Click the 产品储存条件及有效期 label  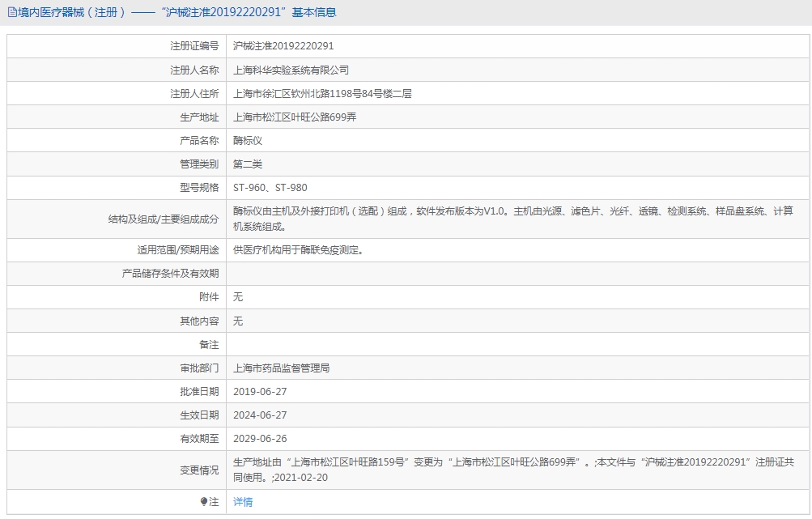(x=170, y=274)
